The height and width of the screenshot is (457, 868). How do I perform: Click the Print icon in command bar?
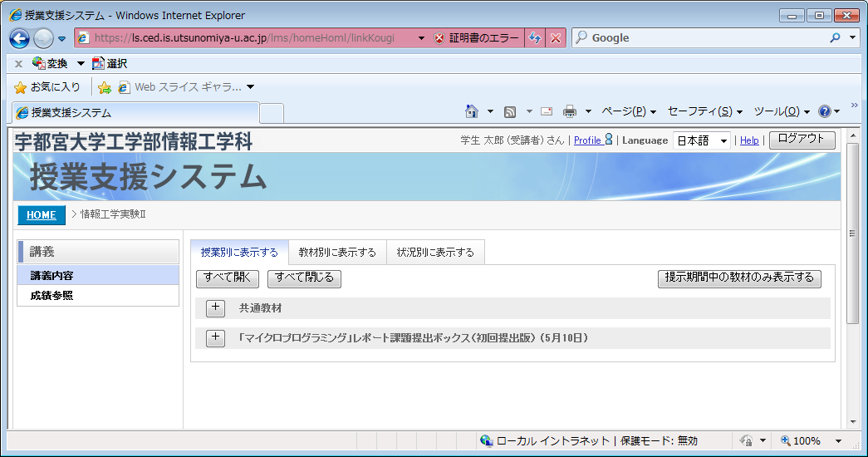coord(570,111)
